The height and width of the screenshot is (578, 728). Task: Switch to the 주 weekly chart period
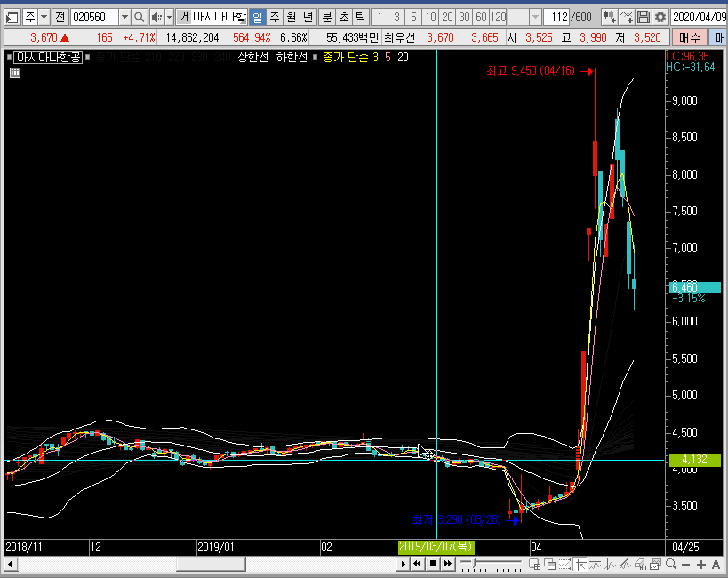click(x=275, y=18)
